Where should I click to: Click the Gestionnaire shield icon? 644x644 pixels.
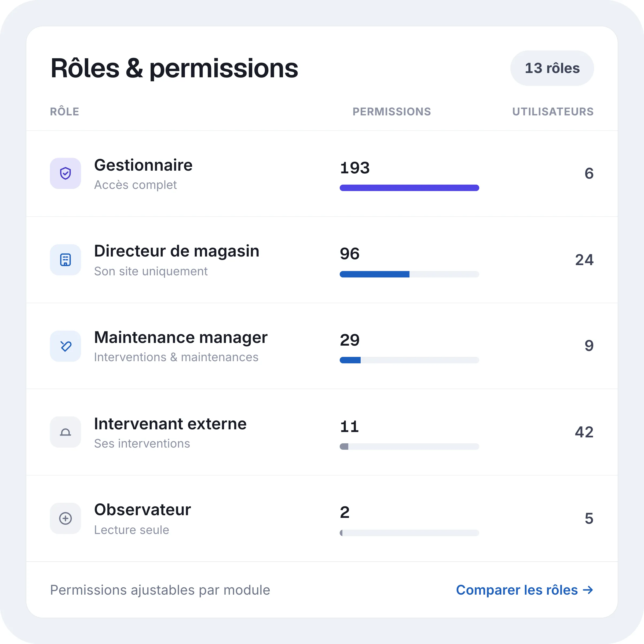pos(65,173)
